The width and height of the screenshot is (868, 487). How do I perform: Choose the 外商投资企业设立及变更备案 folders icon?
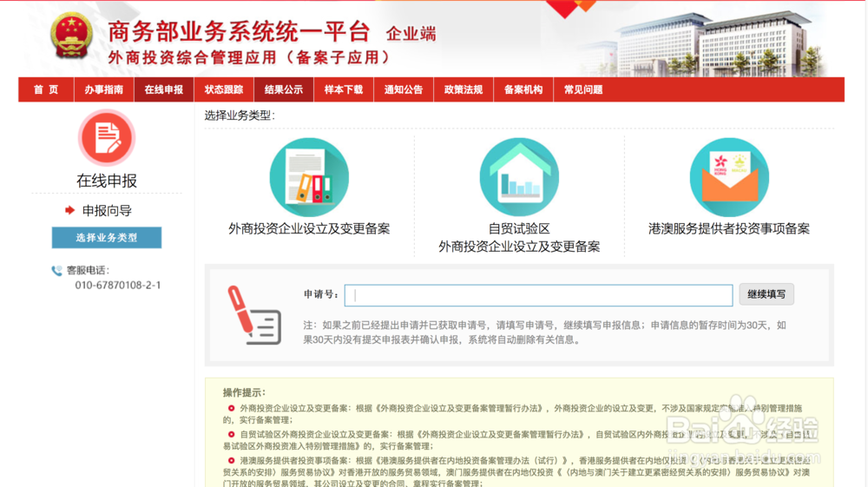coord(309,177)
